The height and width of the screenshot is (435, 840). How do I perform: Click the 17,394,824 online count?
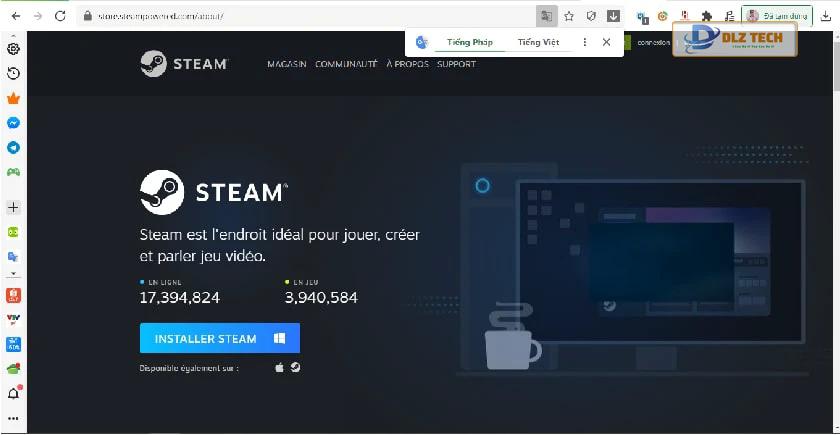(179, 297)
